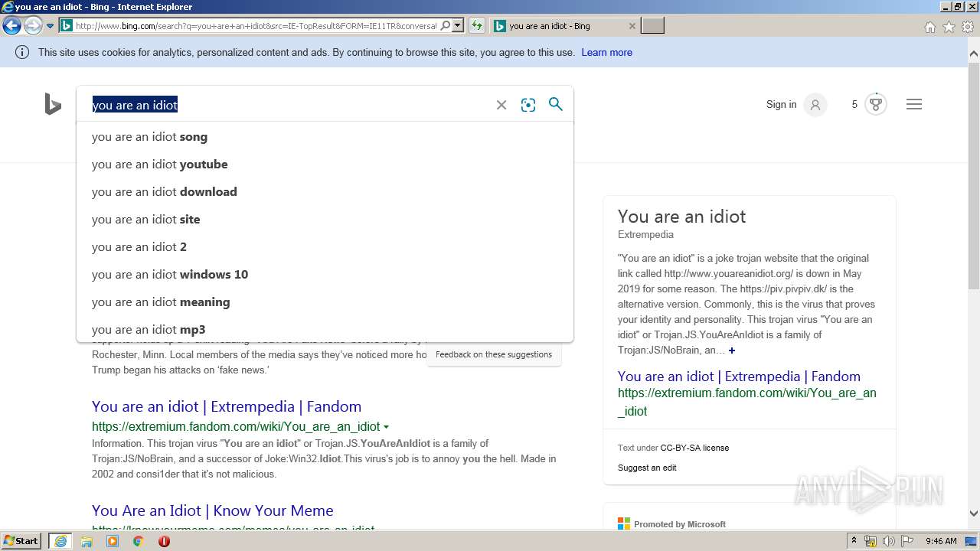Image resolution: width=980 pixels, height=551 pixels.
Task: Click volume speaker tray icon
Action: [x=888, y=541]
